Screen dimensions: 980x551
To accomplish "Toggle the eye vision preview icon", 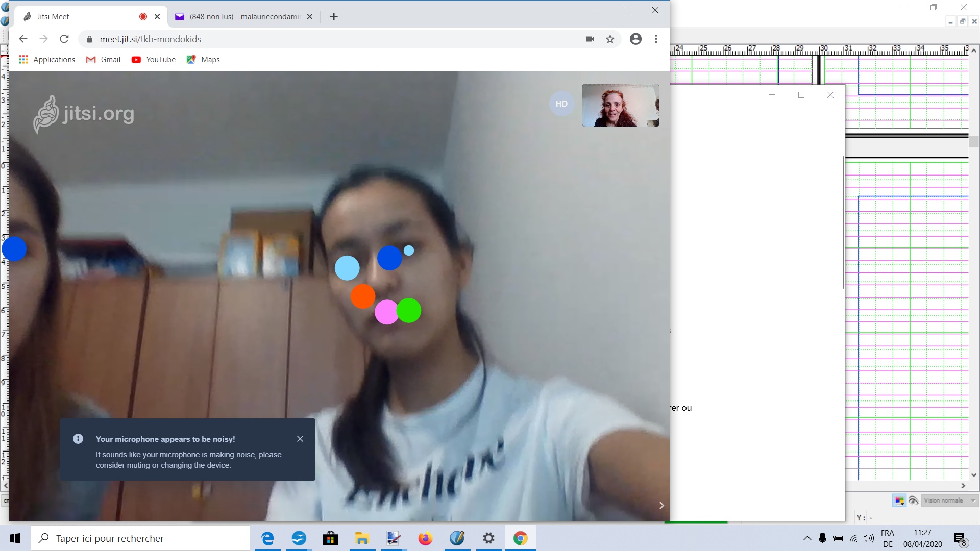I will point(914,500).
